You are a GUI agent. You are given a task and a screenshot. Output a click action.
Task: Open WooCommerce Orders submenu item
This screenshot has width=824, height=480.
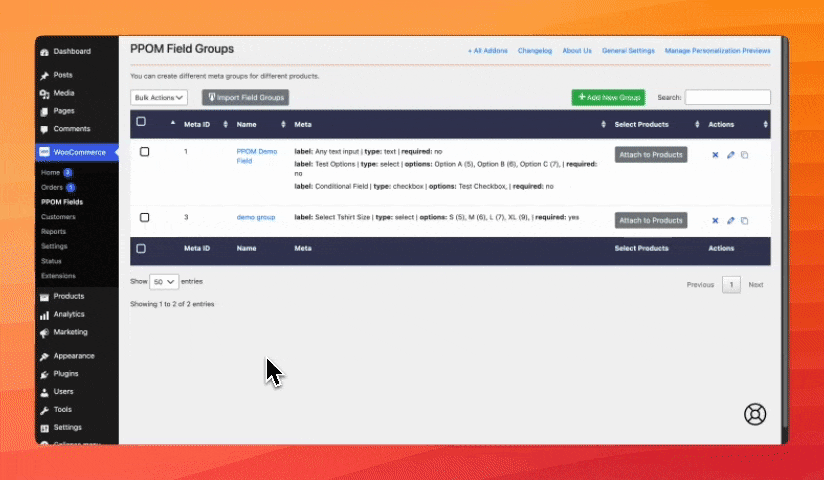click(x=52, y=187)
